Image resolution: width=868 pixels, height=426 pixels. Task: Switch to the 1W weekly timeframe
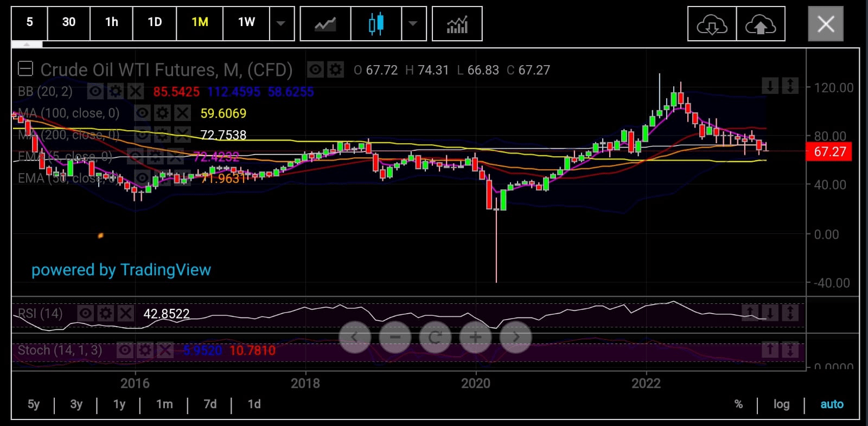(x=246, y=23)
